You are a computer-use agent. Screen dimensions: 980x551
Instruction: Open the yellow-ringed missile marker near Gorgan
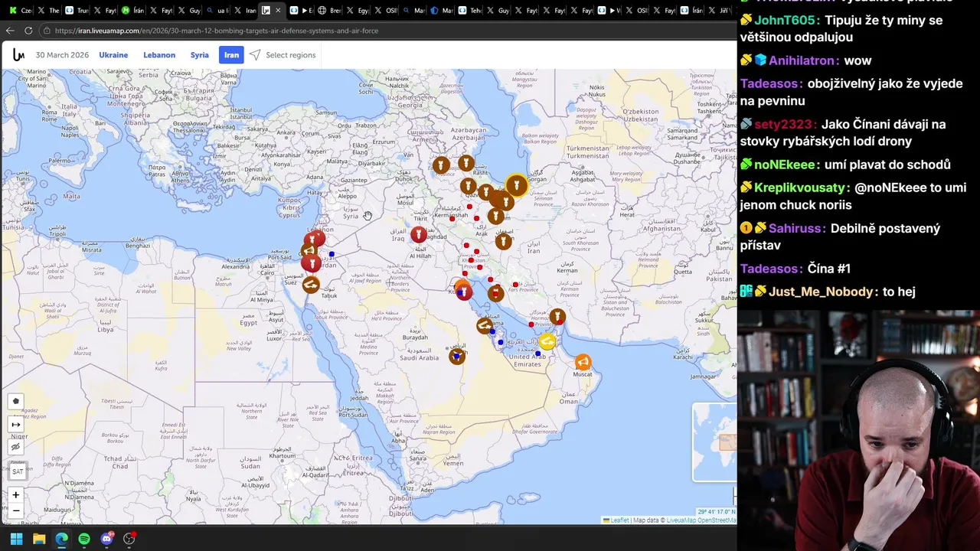pos(517,185)
